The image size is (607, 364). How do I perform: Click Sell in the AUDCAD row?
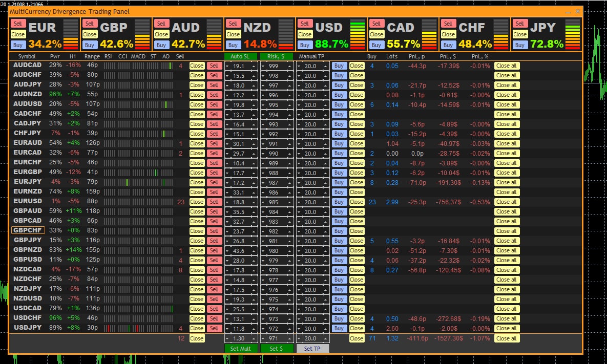point(214,66)
